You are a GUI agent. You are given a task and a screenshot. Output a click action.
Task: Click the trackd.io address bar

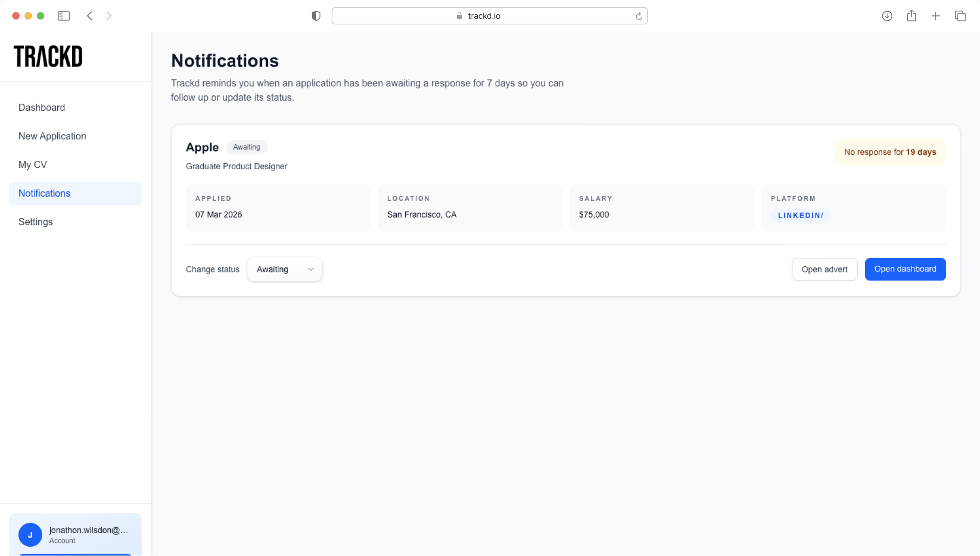[484, 16]
